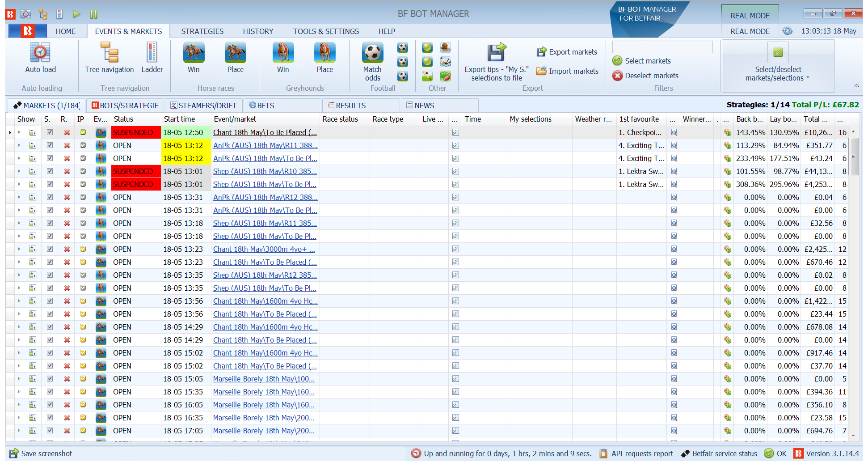The height and width of the screenshot is (466, 868).
Task: Expand the first Chant To Be Placed row
Action: pyautogui.click(x=19, y=132)
